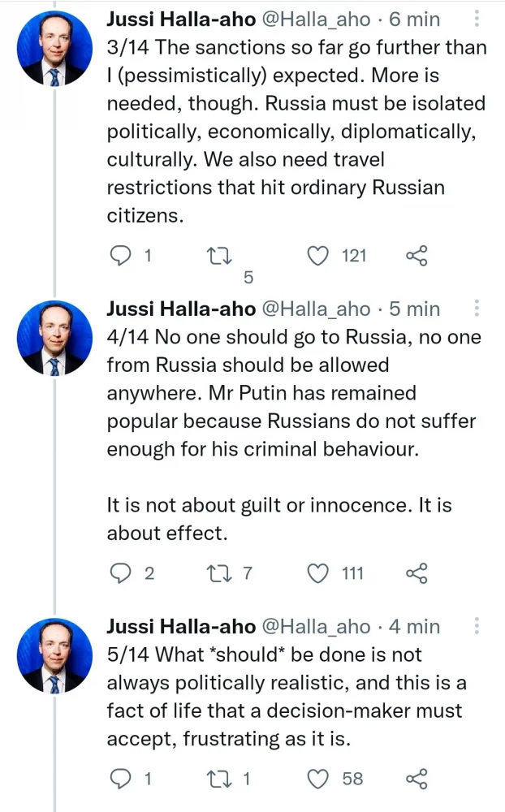Reply to the 3/14 sanctions tweet
The height and width of the screenshot is (812, 505).
pos(120,256)
